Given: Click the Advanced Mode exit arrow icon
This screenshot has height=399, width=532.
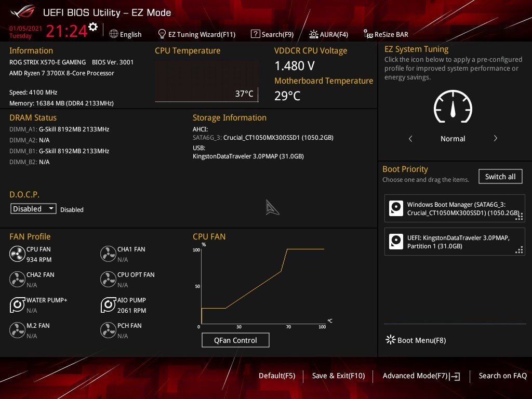Looking at the screenshot, I should tap(455, 376).
